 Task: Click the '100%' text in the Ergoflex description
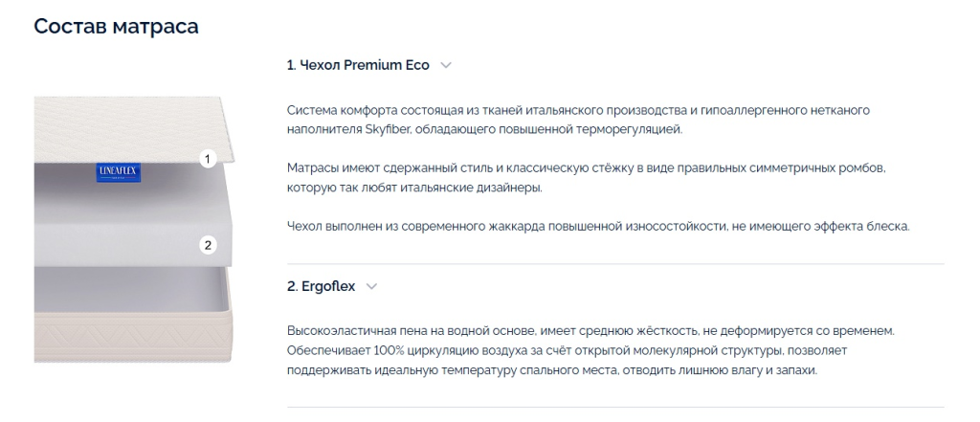point(388,350)
